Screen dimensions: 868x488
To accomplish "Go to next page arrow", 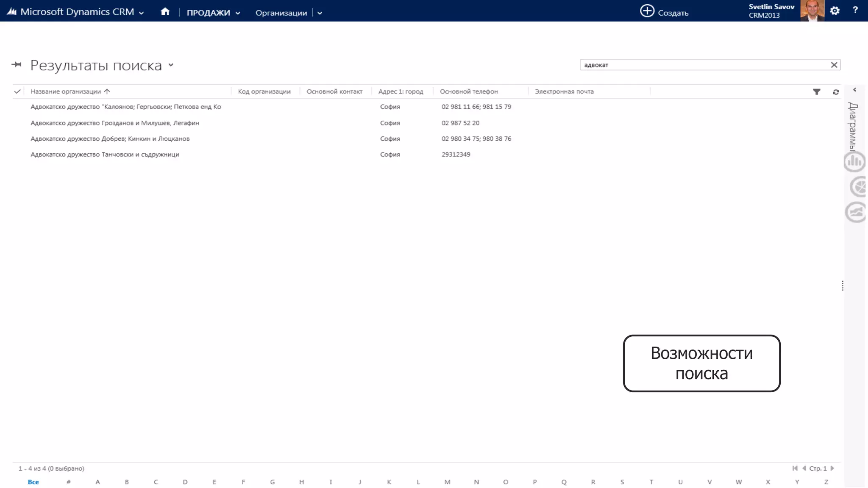I will [x=832, y=469].
